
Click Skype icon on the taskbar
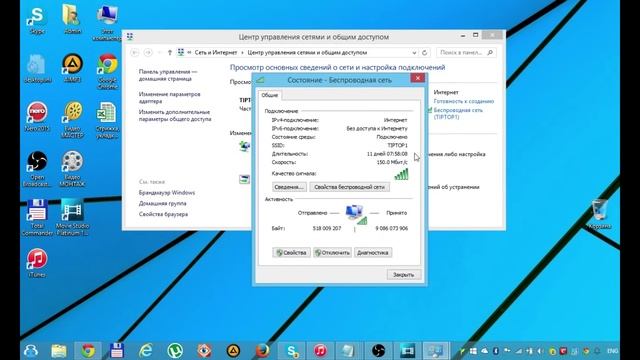point(291,351)
